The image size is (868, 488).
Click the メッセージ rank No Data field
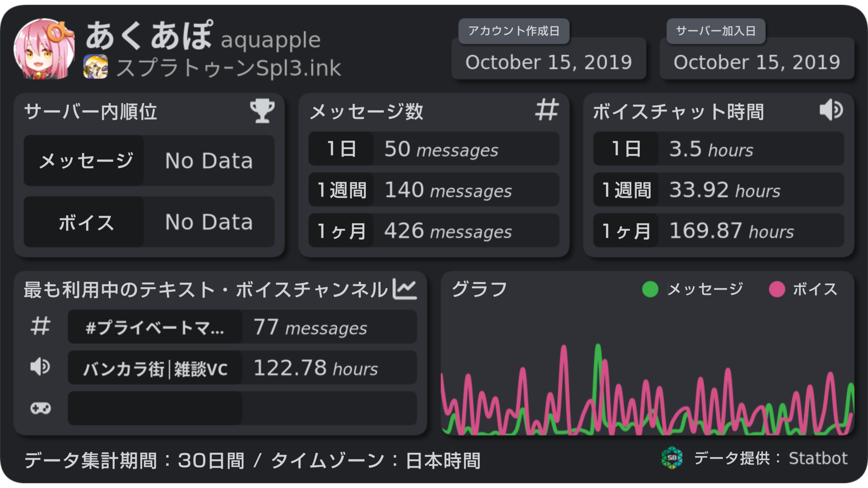point(209,161)
